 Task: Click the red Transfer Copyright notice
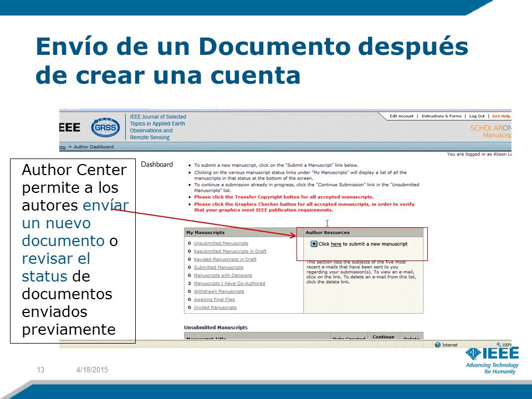[284, 197]
